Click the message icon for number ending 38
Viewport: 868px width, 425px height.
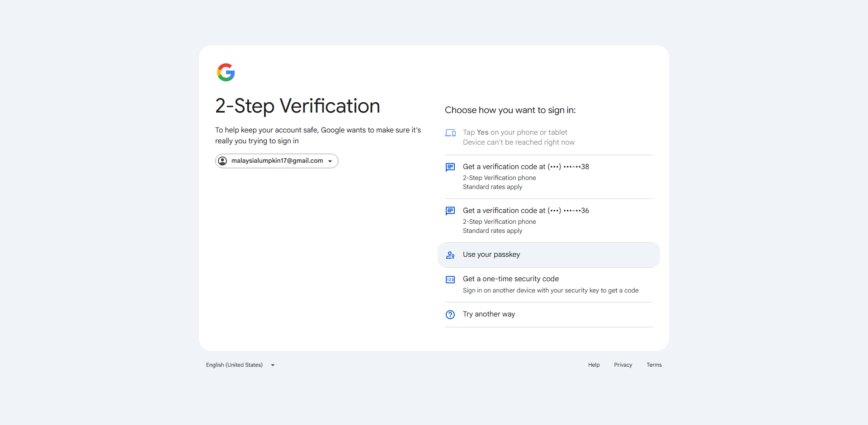click(x=450, y=167)
